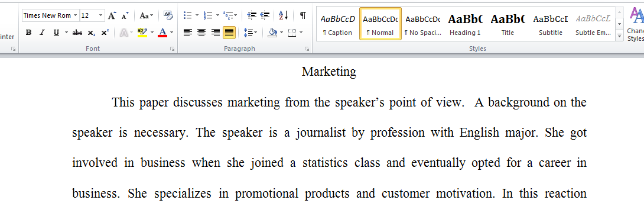The image size is (644, 216).
Task: Apply Subtitle style
Action: (x=551, y=24)
